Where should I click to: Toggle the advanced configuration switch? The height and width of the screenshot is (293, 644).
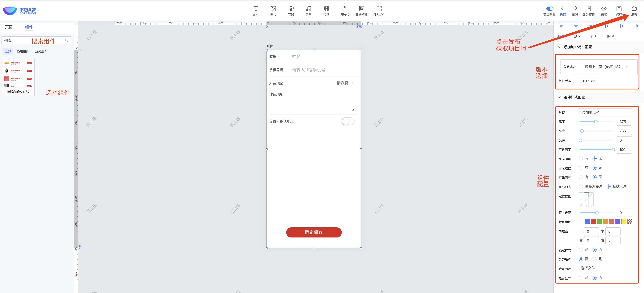(550, 8)
